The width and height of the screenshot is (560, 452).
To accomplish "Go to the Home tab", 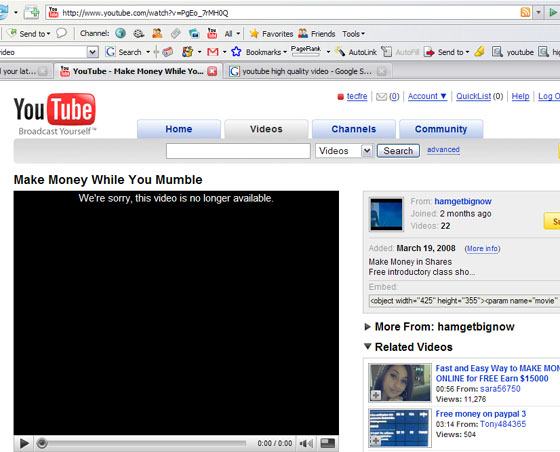I will pos(179,129).
